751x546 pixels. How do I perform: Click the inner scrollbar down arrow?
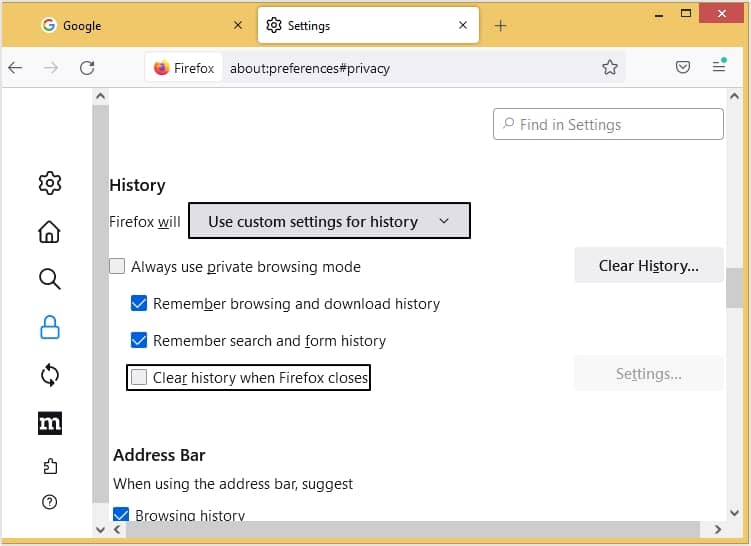(x=100, y=529)
